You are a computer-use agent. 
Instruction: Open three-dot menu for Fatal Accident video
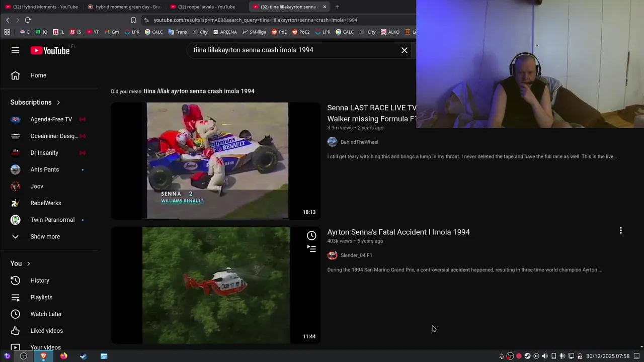(620, 230)
